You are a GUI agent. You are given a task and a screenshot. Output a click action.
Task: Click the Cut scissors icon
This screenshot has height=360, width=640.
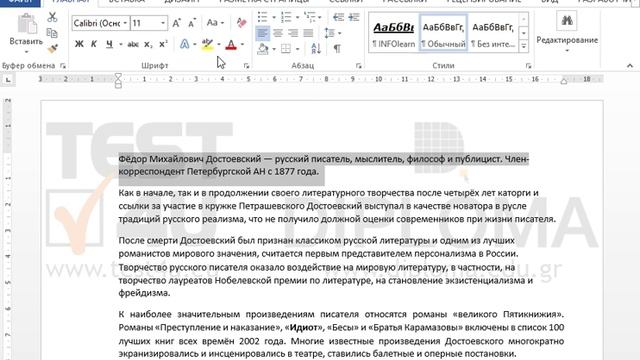pyautogui.click(x=52, y=17)
